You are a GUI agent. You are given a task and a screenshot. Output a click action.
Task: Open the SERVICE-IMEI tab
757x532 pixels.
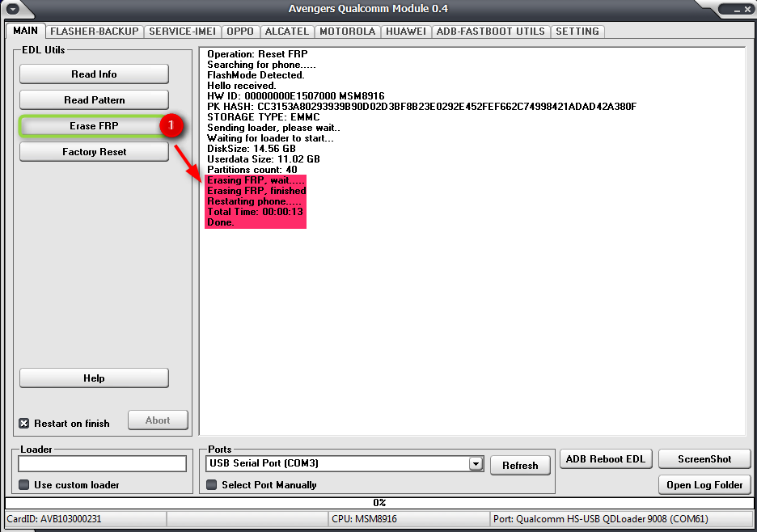point(182,32)
